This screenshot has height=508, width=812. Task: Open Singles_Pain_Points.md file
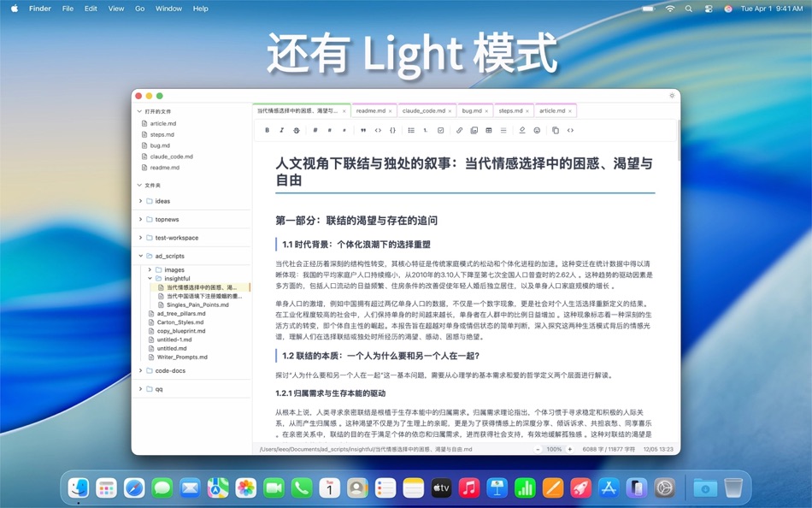[197, 304]
